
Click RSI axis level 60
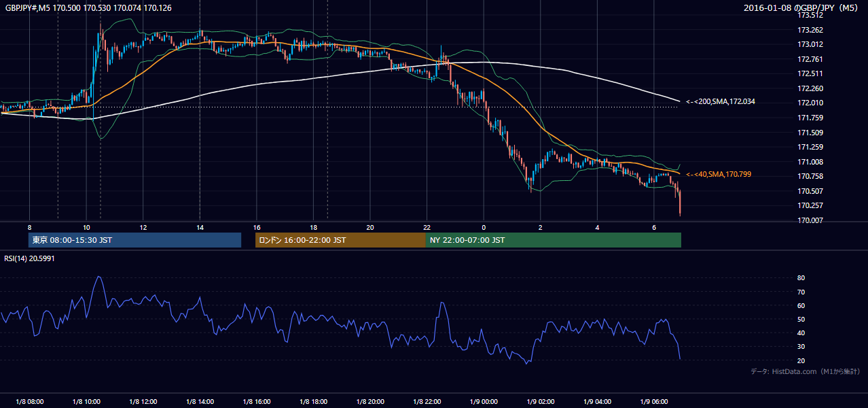click(801, 305)
